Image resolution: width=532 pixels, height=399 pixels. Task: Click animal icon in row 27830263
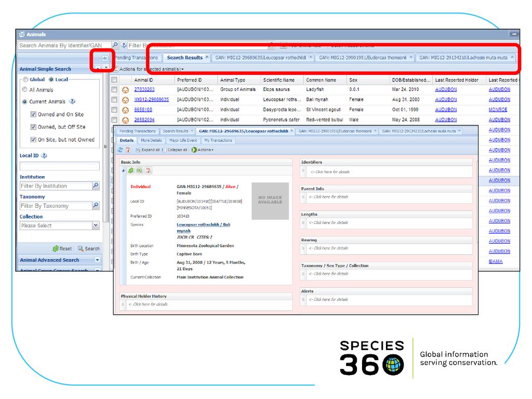coord(126,90)
